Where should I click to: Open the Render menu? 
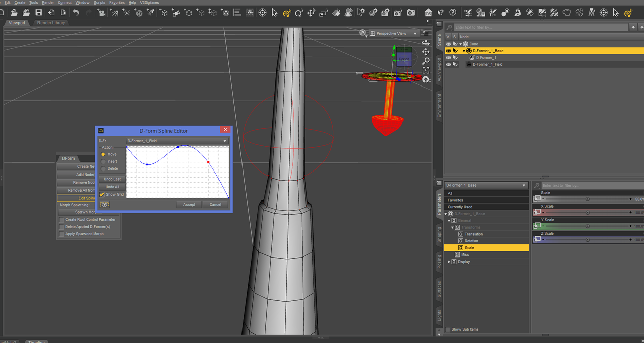coord(48,3)
